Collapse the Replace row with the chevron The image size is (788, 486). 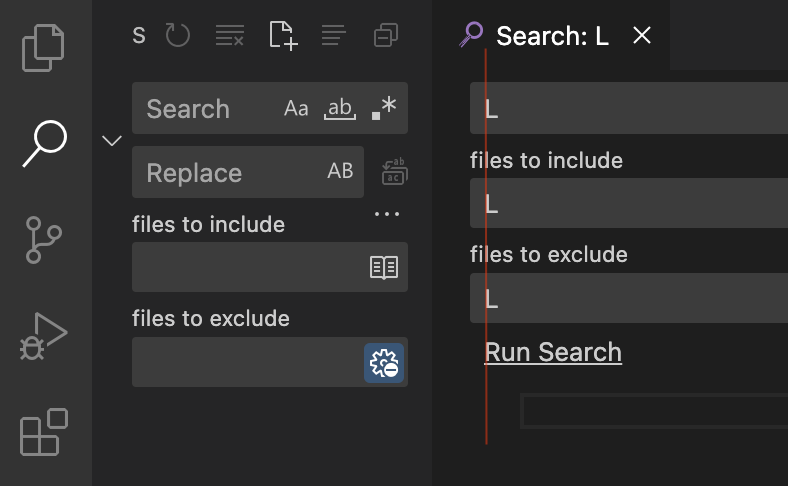point(112,140)
